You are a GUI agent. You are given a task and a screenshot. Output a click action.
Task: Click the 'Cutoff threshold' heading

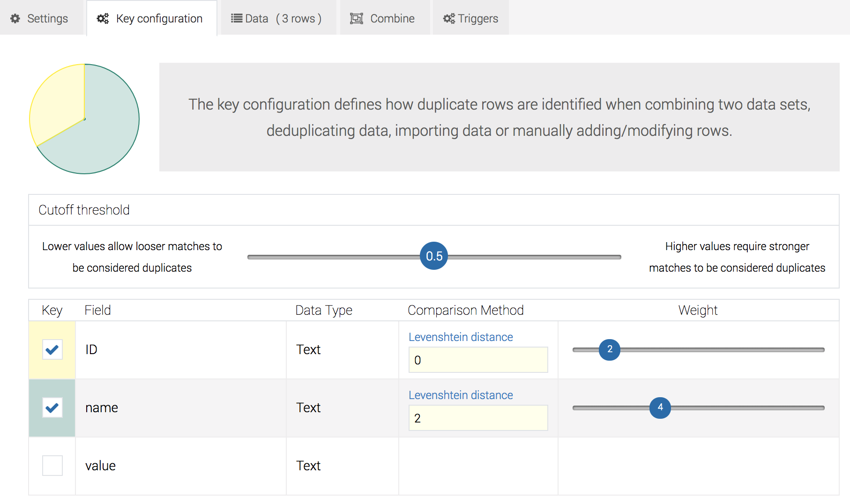tap(84, 210)
